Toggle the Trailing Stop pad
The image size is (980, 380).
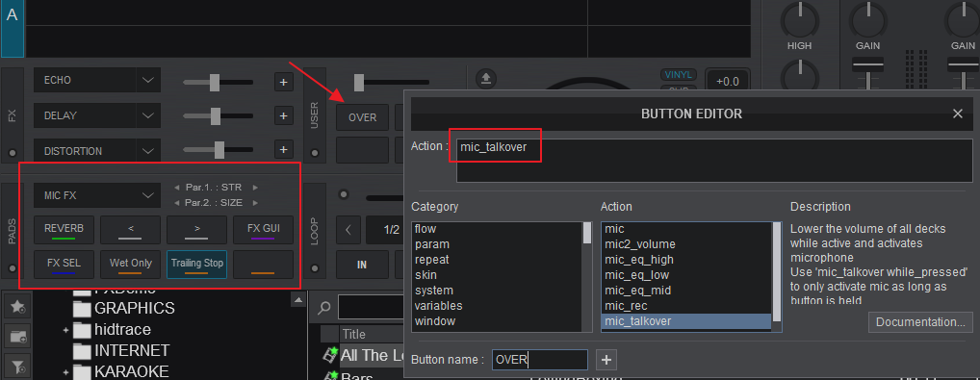click(197, 265)
